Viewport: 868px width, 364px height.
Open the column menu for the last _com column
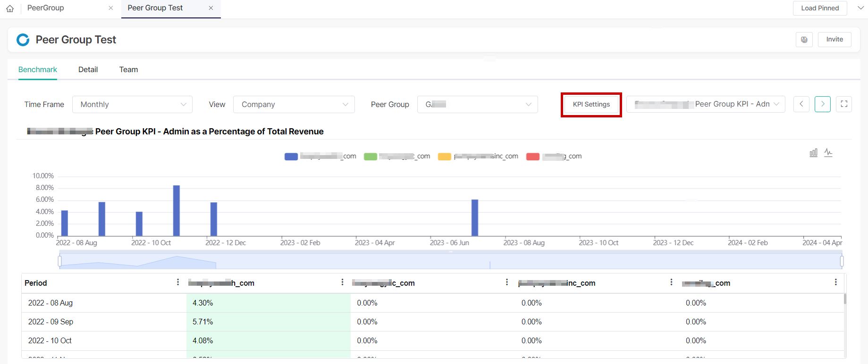click(x=835, y=282)
